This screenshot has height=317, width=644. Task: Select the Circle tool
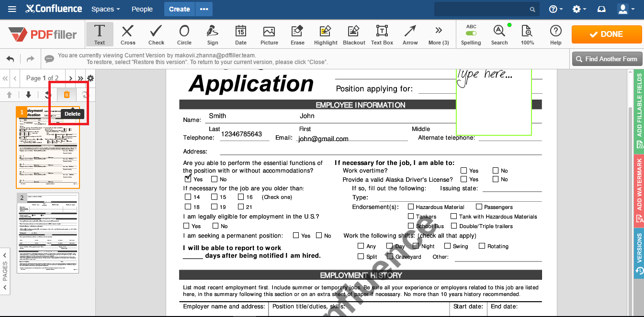tap(184, 34)
